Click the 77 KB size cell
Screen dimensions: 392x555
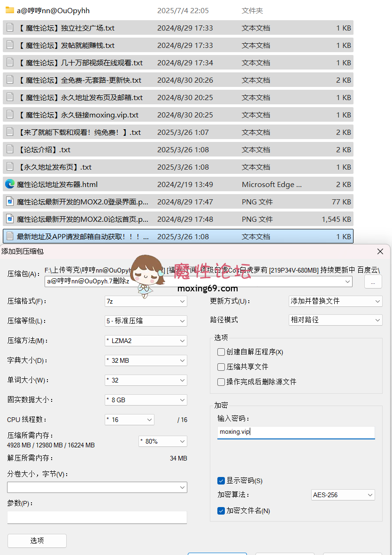click(341, 202)
